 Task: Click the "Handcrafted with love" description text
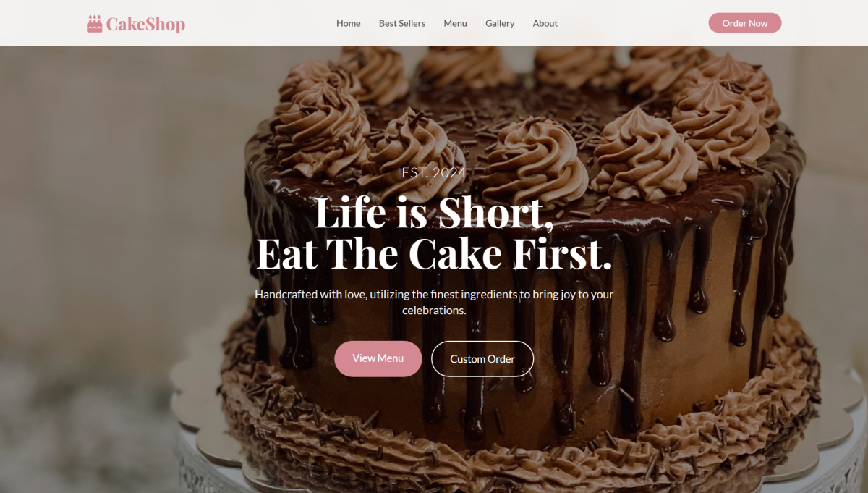pyautogui.click(x=434, y=302)
